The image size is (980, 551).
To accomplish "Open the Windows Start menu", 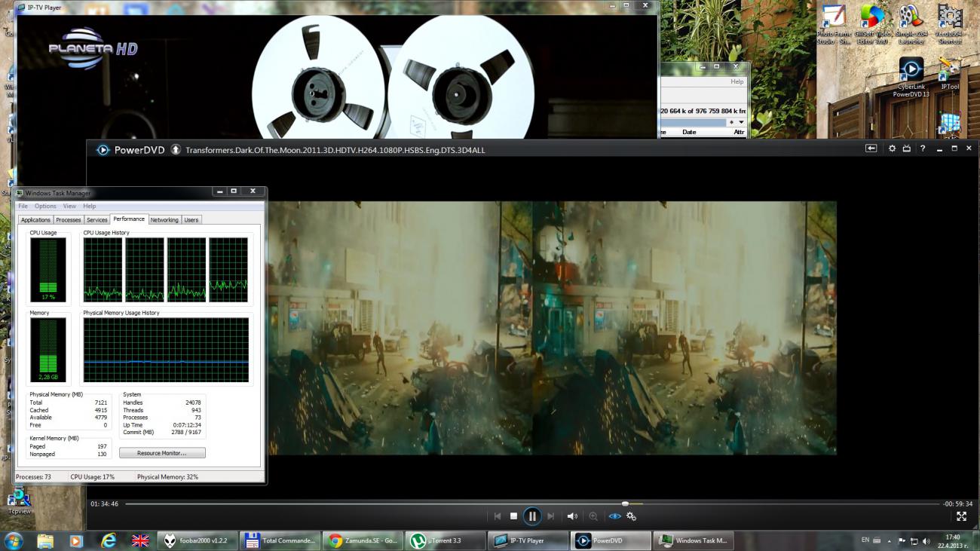I will 14,540.
